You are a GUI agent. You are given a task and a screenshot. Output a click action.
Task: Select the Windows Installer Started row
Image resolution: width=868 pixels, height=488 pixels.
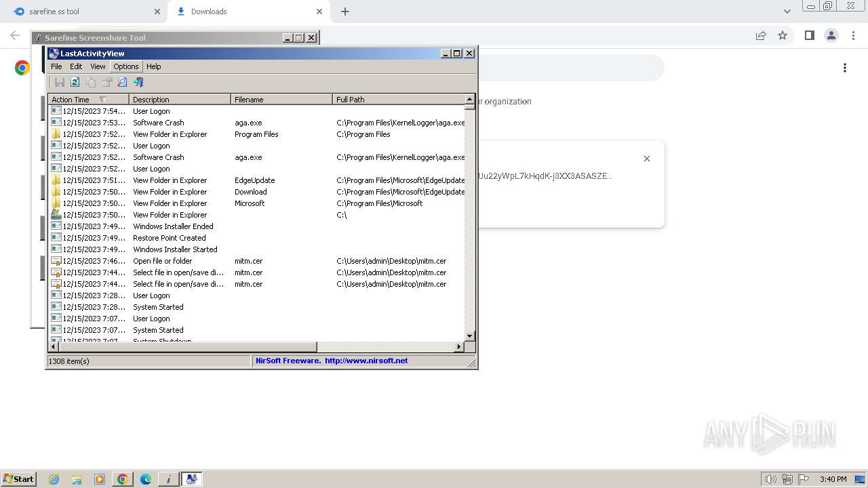(257, 249)
